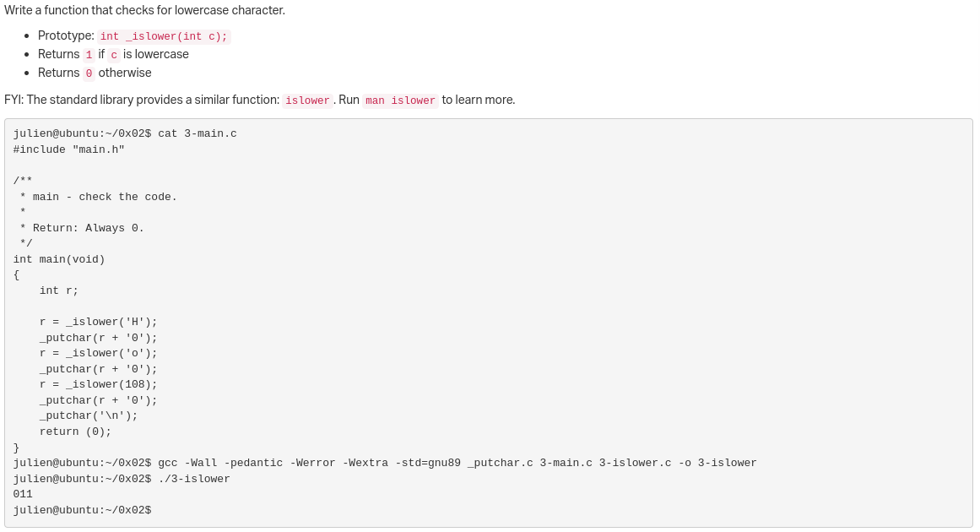Click the inline code 'islower' in FYI sentence
Image resolution: width=980 pixels, height=532 pixels.
click(307, 100)
